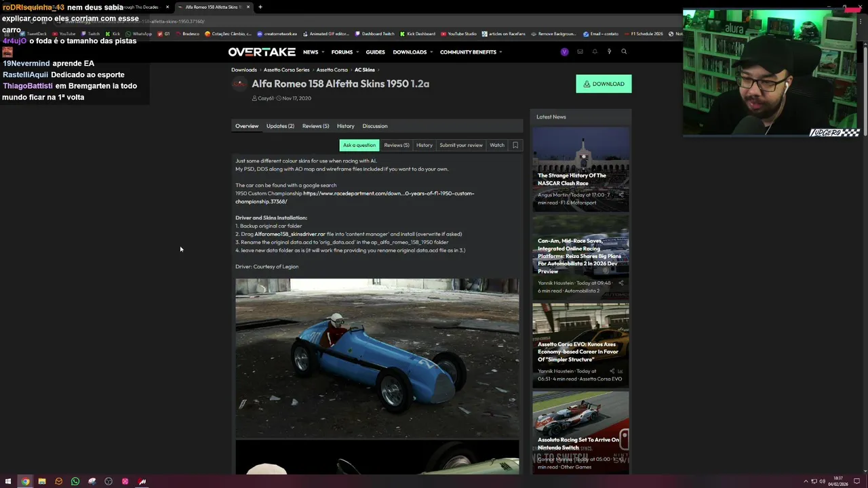
Task: Go to Downloads breadcrumb
Action: pyautogui.click(x=244, y=70)
